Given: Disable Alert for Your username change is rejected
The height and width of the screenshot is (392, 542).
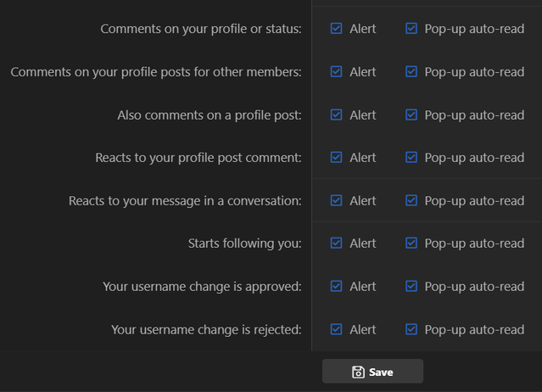Looking at the screenshot, I should [x=337, y=329].
